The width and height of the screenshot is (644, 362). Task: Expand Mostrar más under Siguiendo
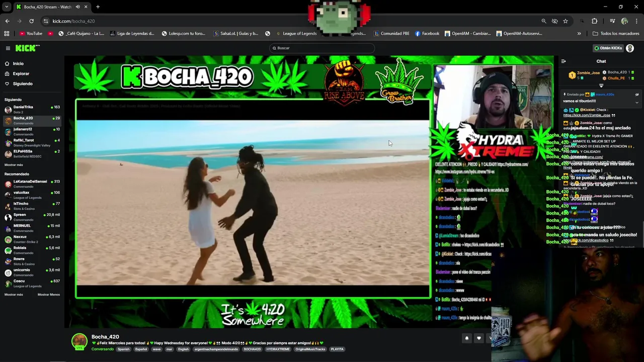click(14, 165)
